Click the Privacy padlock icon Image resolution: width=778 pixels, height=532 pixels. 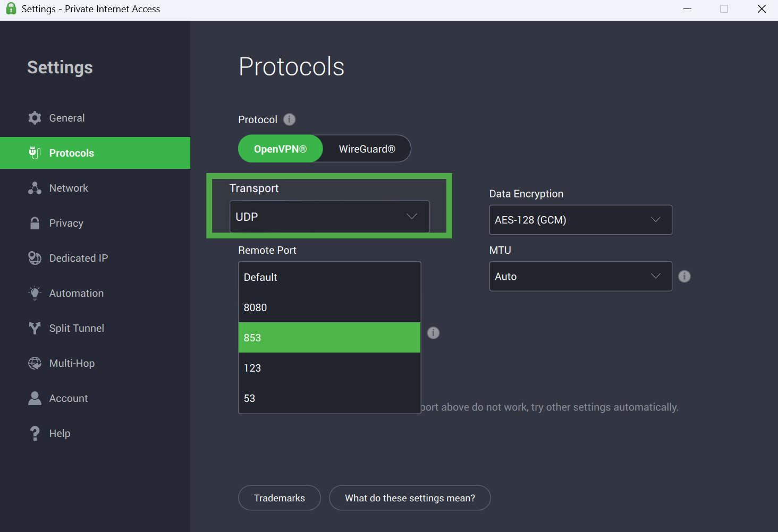click(35, 223)
